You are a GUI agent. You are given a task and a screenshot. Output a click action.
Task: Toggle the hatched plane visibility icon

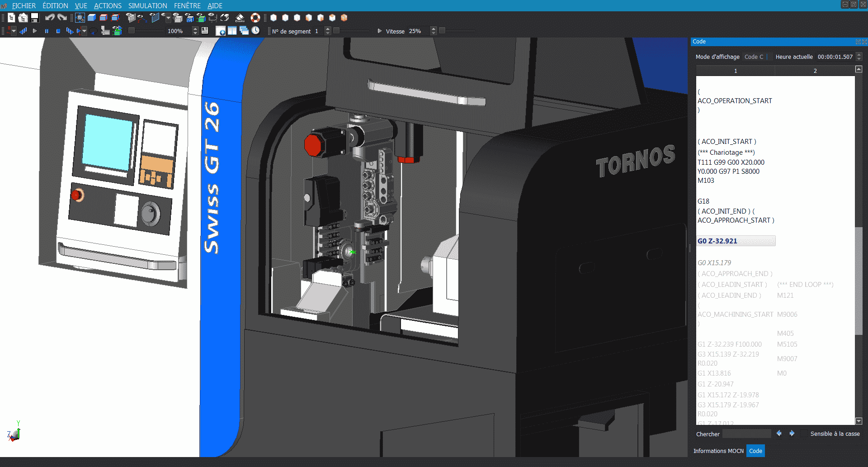pyautogui.click(x=155, y=18)
